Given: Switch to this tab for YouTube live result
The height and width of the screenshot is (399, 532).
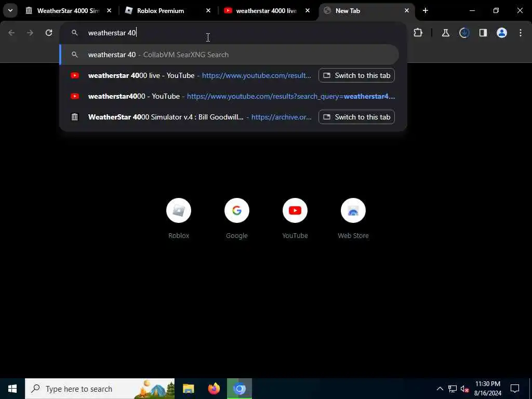Looking at the screenshot, I should 356,76.
